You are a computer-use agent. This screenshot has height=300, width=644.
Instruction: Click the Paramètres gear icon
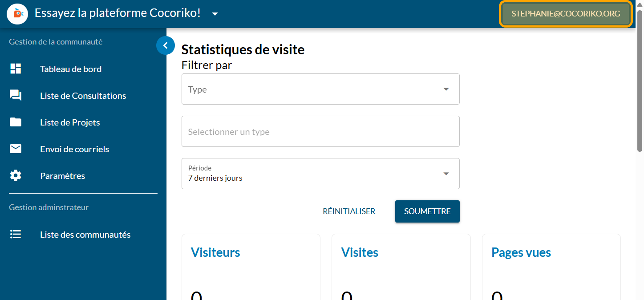(x=16, y=176)
